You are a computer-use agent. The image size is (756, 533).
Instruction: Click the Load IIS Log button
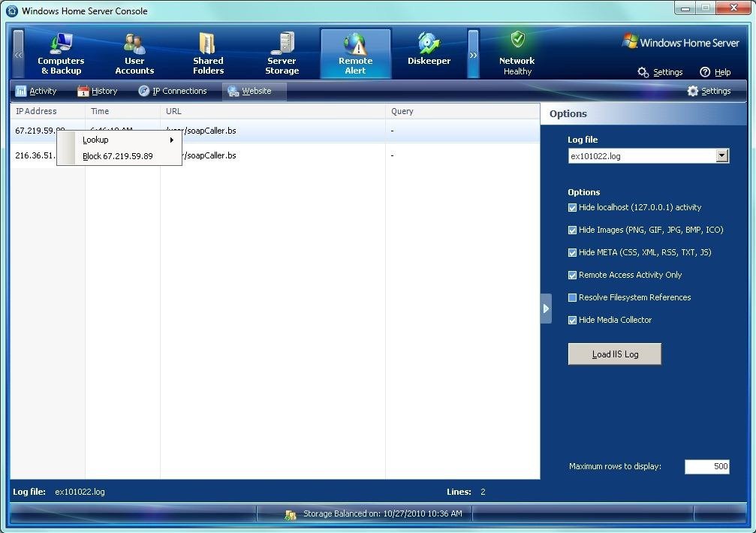click(614, 354)
